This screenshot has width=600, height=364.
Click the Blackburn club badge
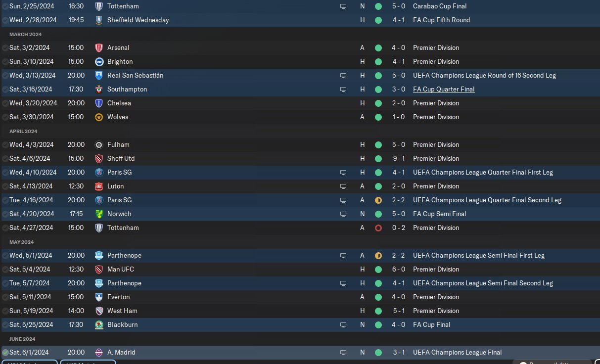click(99, 325)
